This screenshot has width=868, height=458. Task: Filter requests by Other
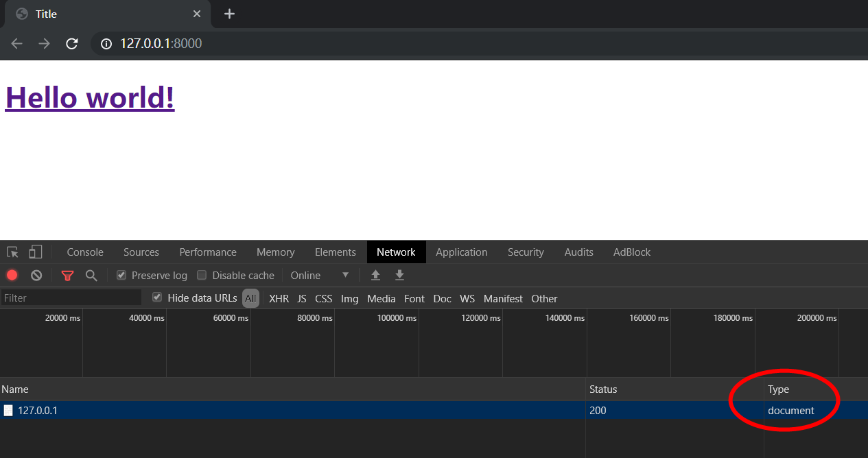[x=545, y=299]
